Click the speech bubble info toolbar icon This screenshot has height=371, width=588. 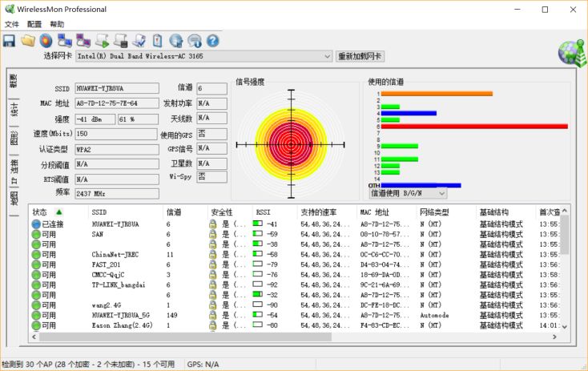[x=195, y=41]
